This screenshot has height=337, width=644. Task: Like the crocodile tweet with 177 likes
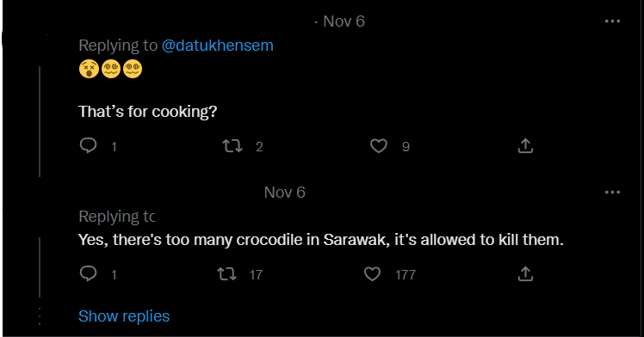coord(372,273)
